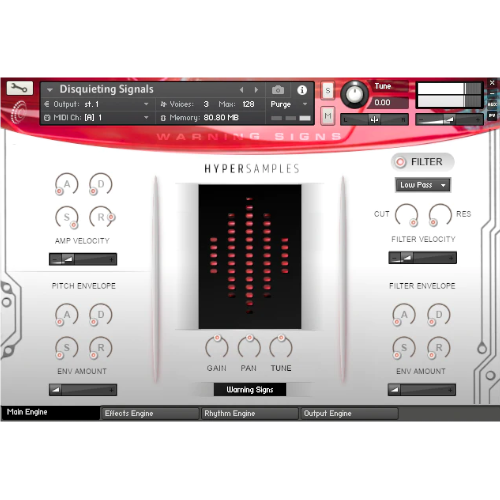Adjust the Amp Velocity slider
The width and height of the screenshot is (500, 500).
83,259
